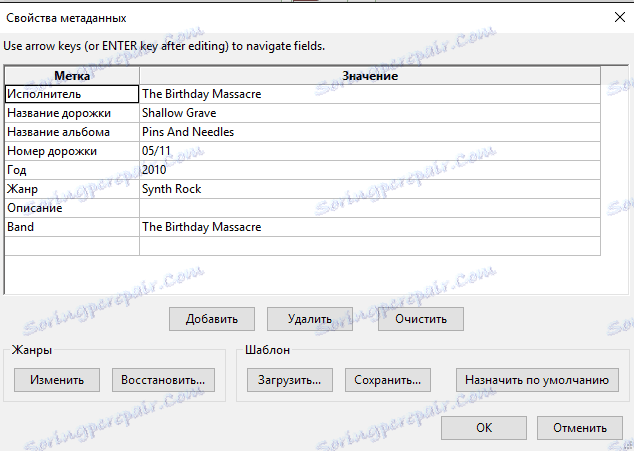Confirm with the OK button
Image resolution: width=634 pixels, height=451 pixels.
tap(484, 428)
